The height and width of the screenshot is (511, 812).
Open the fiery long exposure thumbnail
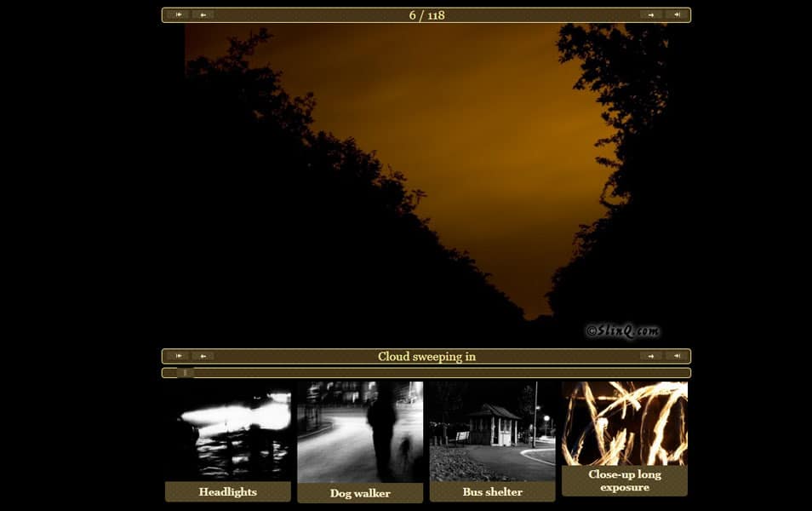624,422
